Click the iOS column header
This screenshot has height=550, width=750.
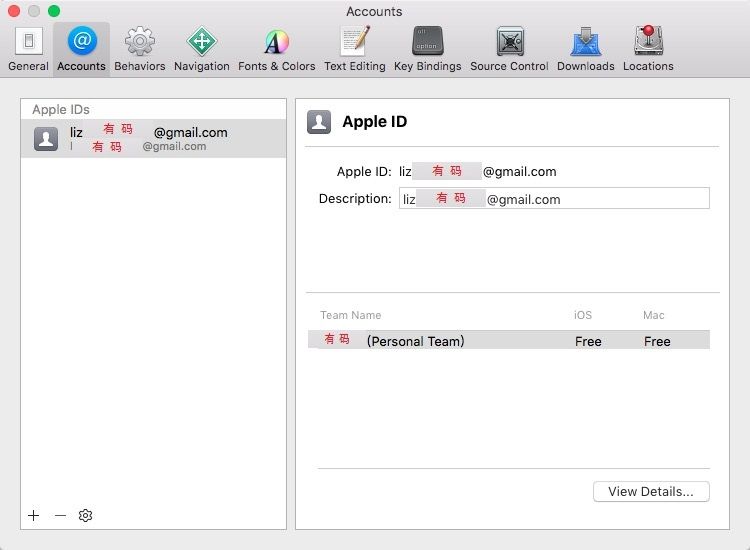[x=583, y=315]
